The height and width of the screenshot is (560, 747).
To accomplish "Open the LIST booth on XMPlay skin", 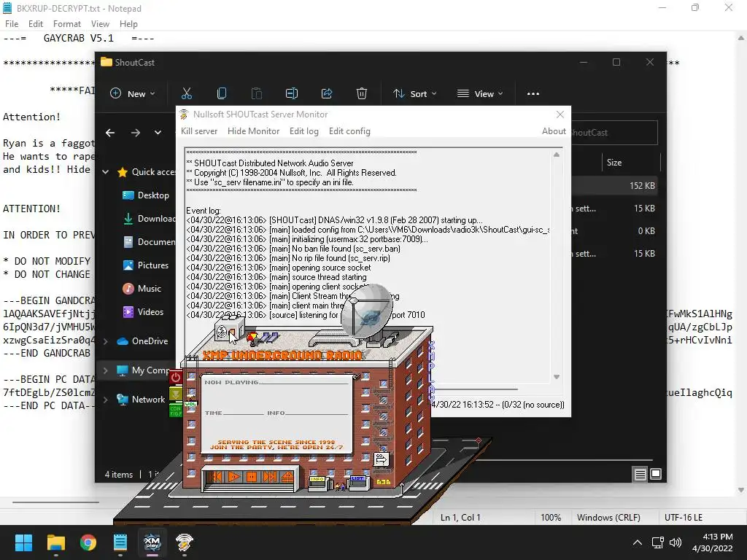I will pyautogui.click(x=357, y=483).
